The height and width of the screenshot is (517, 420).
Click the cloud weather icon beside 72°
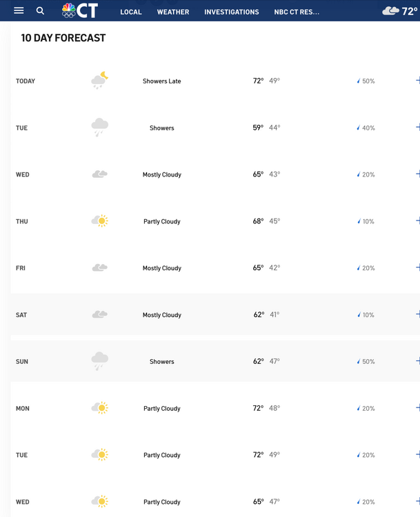click(390, 11)
